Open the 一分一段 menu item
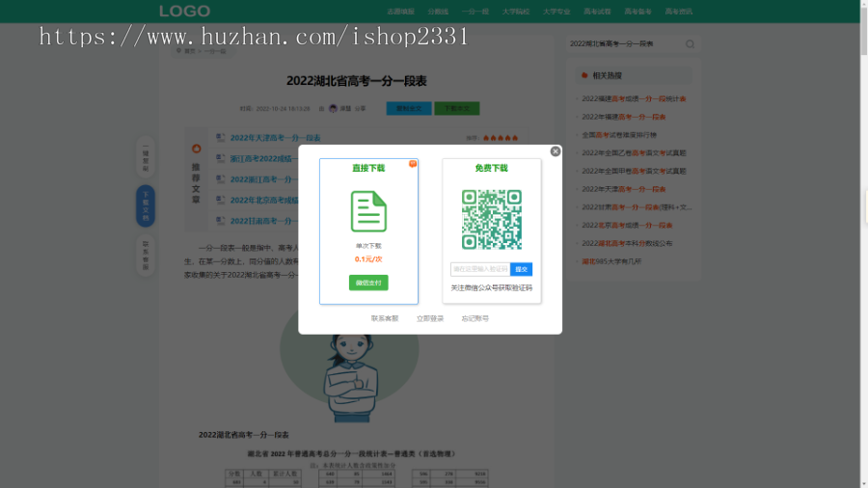 coord(475,12)
